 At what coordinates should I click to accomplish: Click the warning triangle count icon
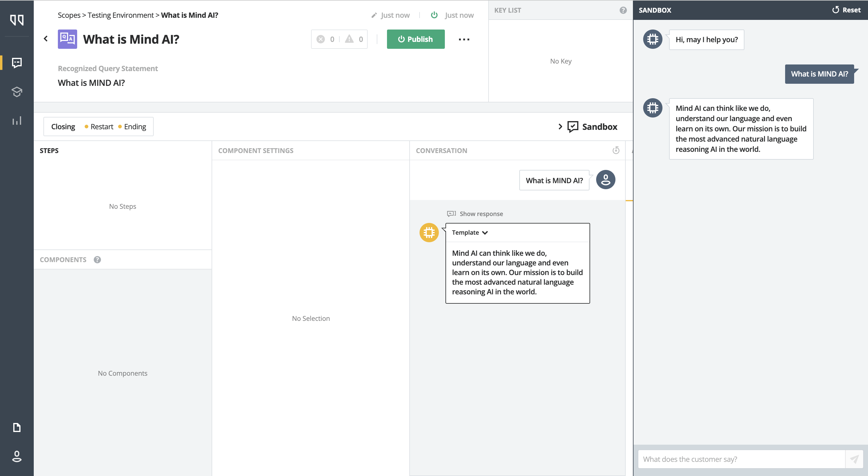coord(349,39)
